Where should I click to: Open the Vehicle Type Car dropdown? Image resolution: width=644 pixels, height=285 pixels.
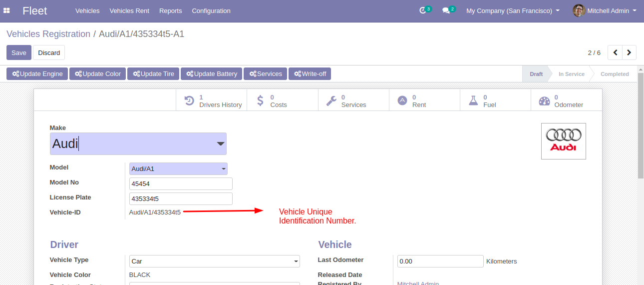click(215, 261)
